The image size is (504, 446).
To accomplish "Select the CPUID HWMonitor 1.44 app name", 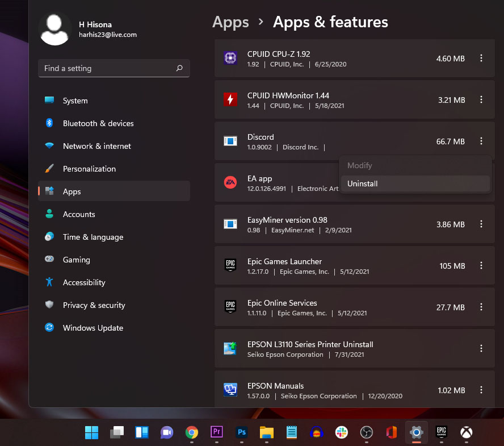I will pos(288,95).
